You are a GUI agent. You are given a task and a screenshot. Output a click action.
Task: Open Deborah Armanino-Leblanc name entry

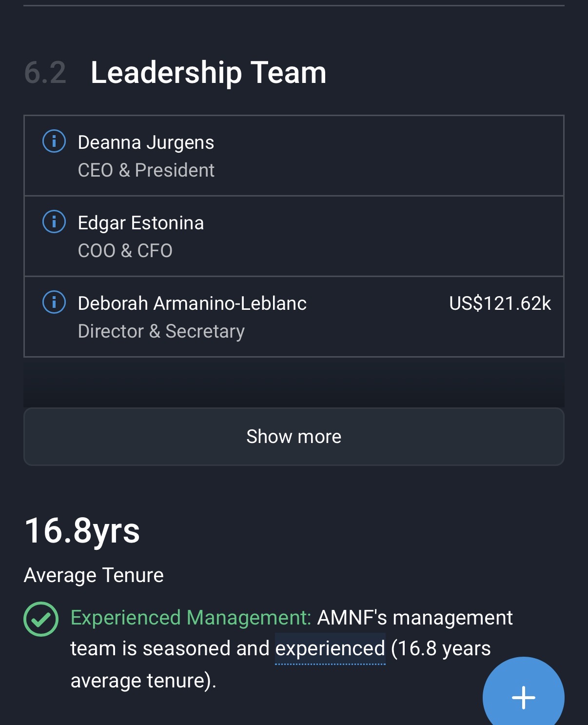pyautogui.click(x=192, y=303)
